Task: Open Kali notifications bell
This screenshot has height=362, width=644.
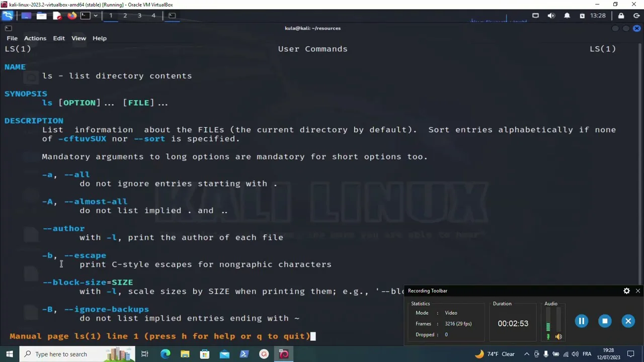Action: pyautogui.click(x=567, y=16)
